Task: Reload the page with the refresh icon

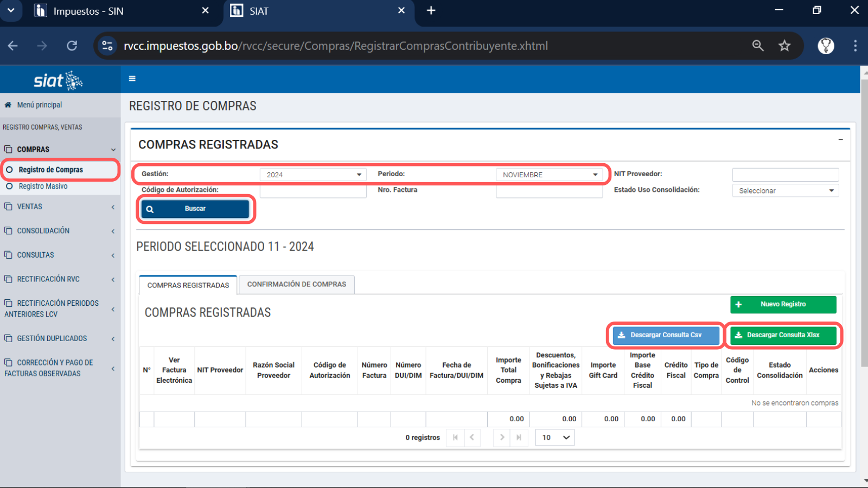Action: click(72, 46)
